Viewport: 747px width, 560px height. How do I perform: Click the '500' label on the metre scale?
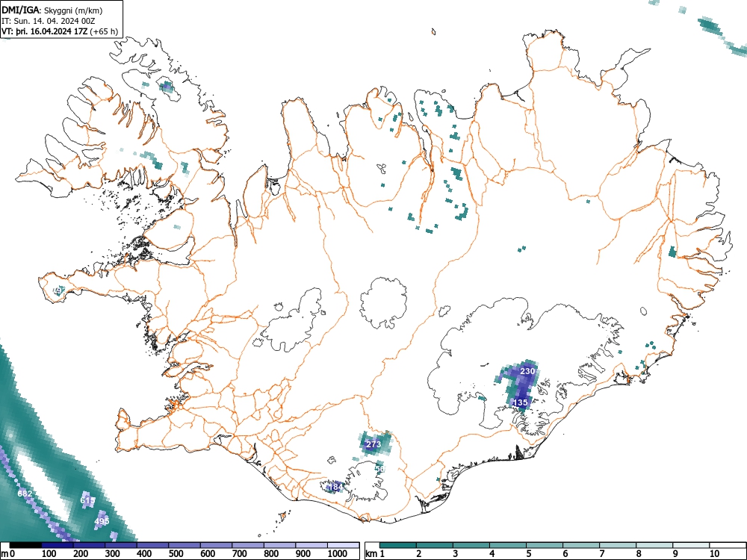176,554
